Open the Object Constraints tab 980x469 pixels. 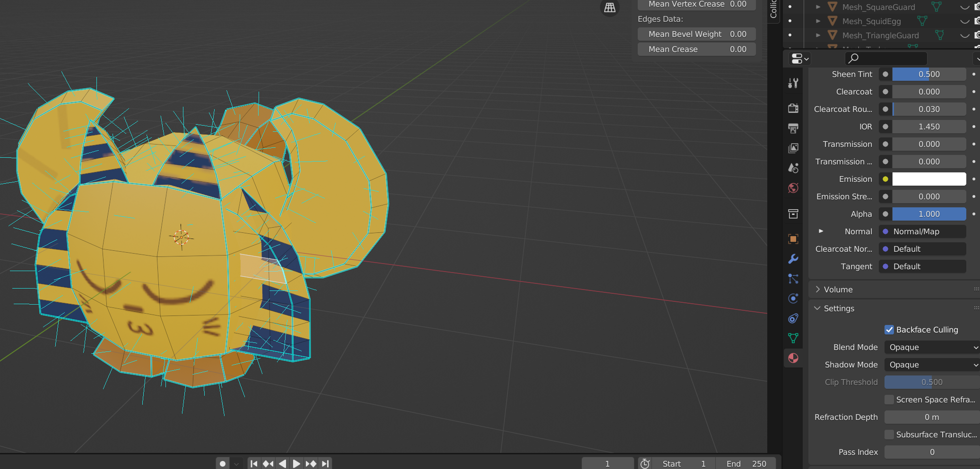[x=793, y=318]
